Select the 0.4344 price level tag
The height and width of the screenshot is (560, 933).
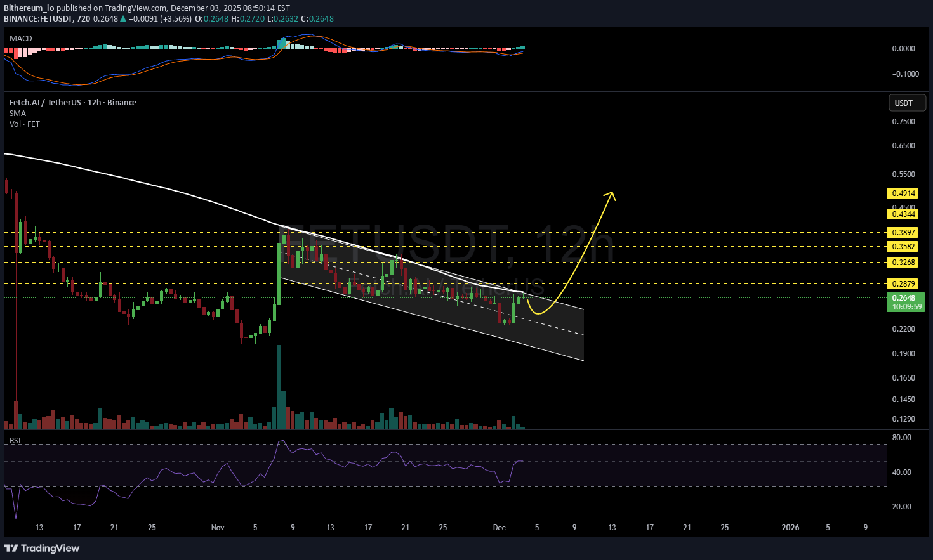(903, 214)
